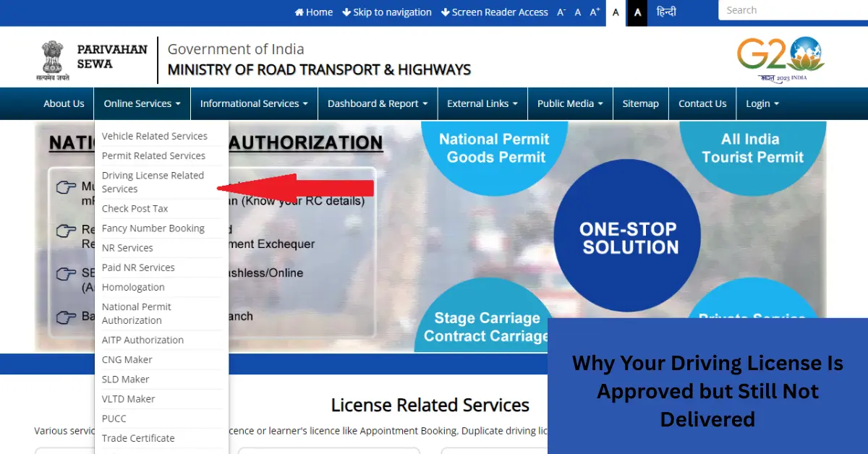The height and width of the screenshot is (454, 868).
Task: Open the Contact Us menu item
Action: coord(702,103)
